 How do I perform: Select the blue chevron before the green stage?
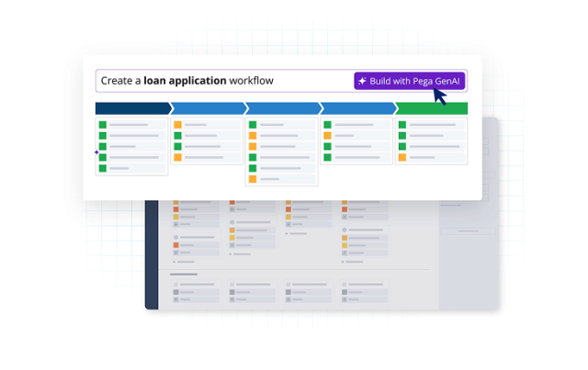click(359, 108)
